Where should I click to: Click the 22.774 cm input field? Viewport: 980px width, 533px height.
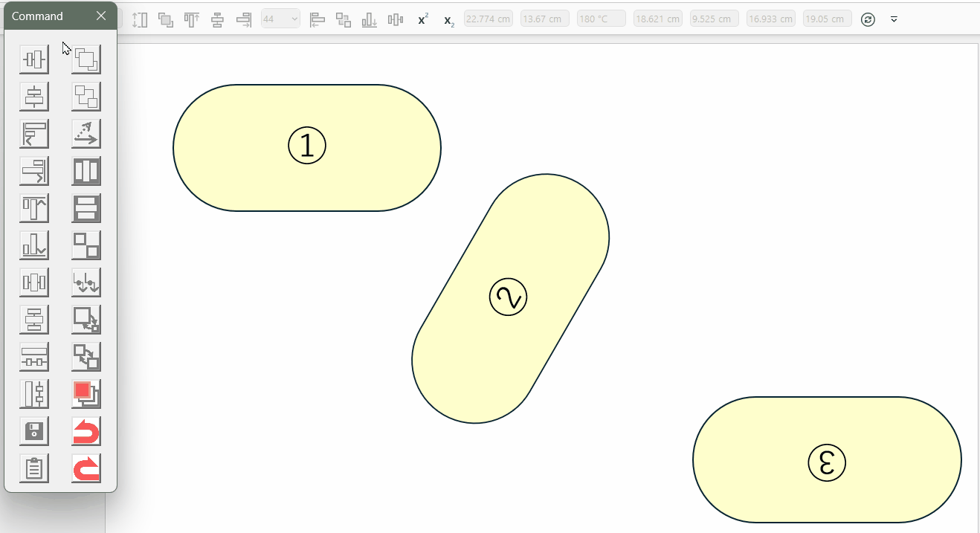pos(489,19)
